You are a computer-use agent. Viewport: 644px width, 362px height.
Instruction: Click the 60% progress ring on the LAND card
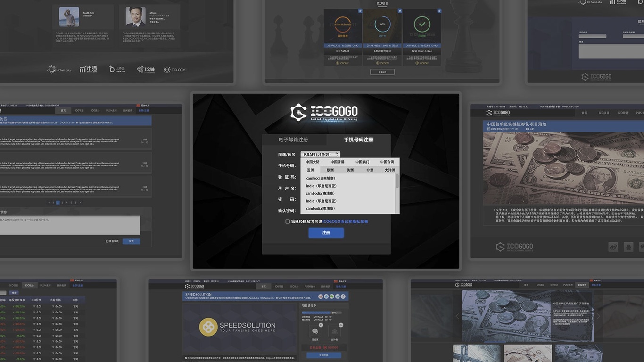click(382, 24)
